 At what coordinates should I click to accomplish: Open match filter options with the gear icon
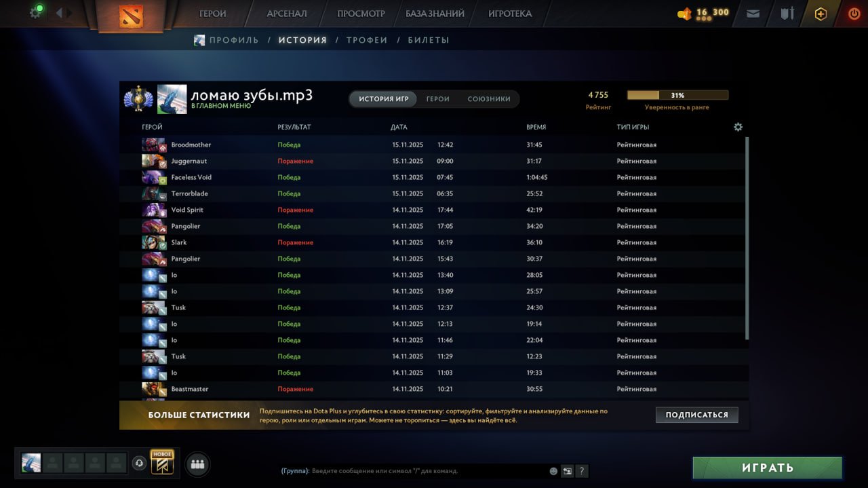738,126
